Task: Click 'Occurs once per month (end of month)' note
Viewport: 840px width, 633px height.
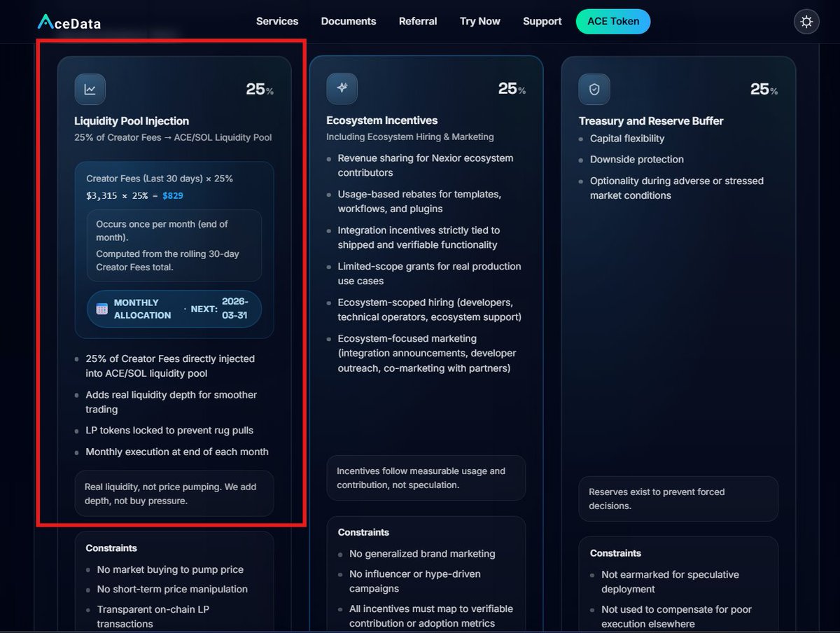Action: pos(162,231)
